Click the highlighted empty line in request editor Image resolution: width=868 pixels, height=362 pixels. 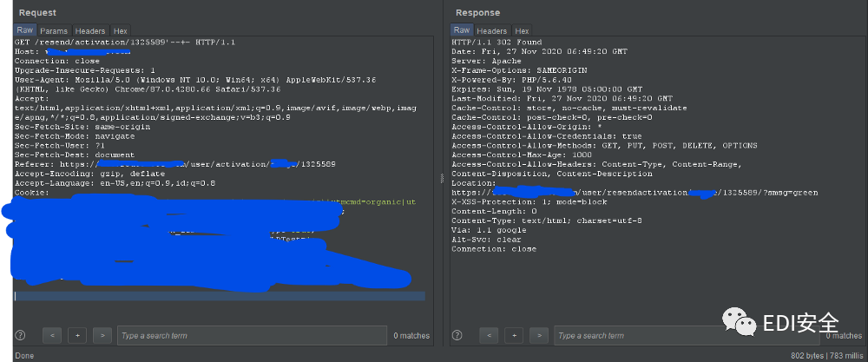click(x=220, y=296)
